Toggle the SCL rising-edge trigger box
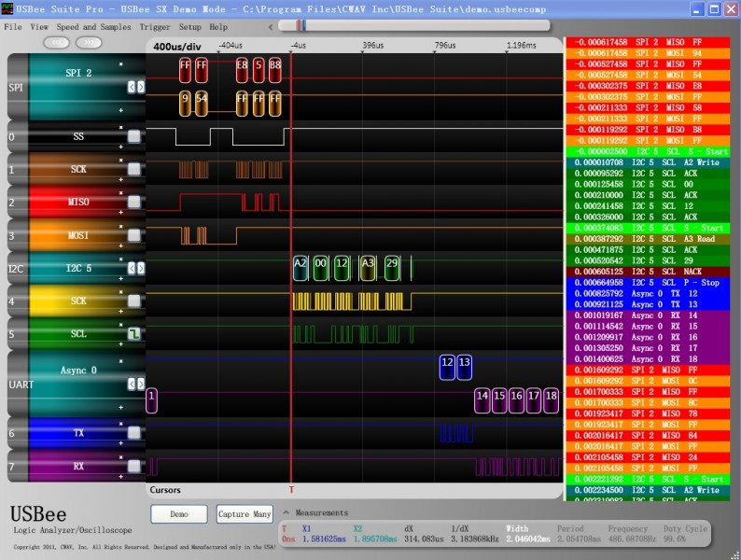 133,334
